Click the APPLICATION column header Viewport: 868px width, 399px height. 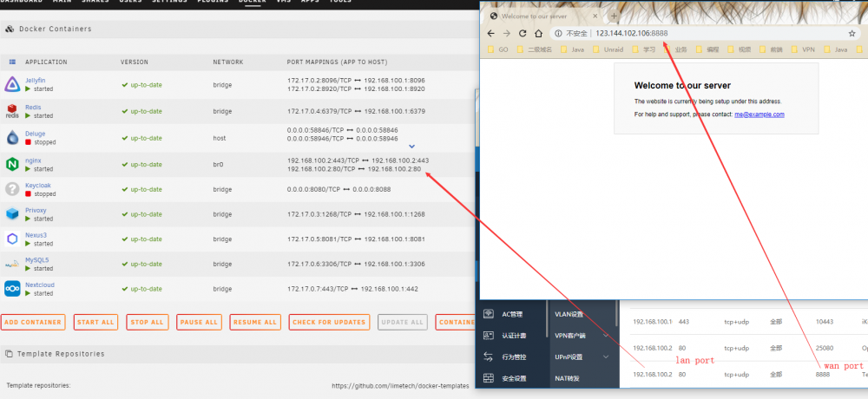(46, 62)
